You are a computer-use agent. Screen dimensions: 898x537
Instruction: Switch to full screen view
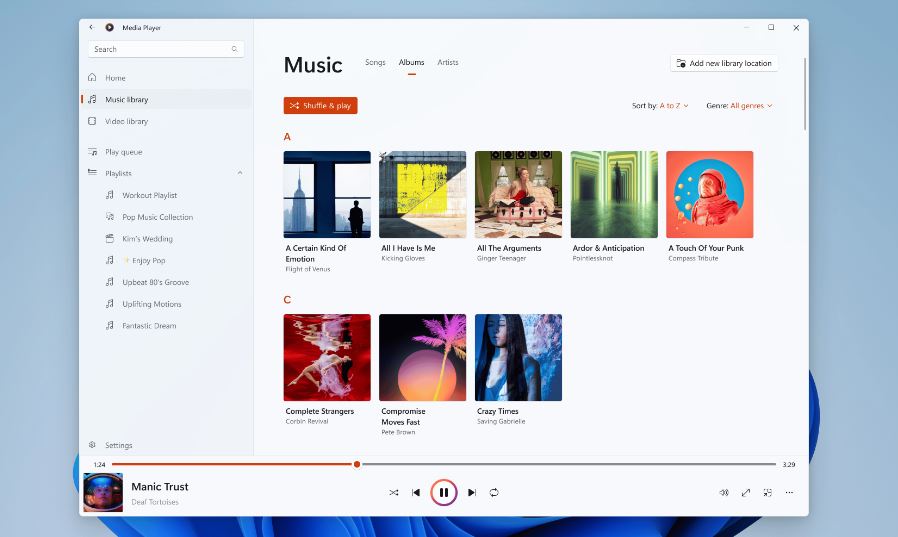pyautogui.click(x=746, y=492)
